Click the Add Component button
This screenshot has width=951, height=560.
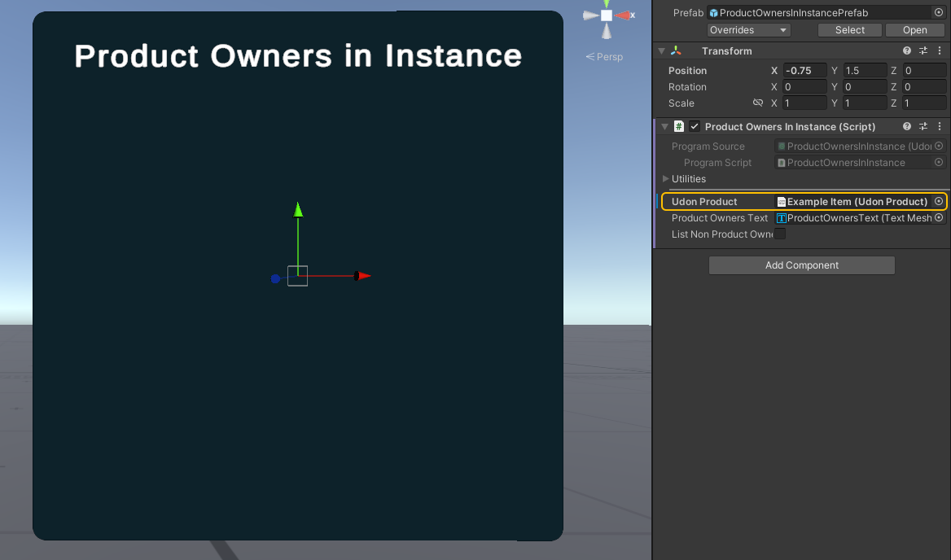pos(802,265)
